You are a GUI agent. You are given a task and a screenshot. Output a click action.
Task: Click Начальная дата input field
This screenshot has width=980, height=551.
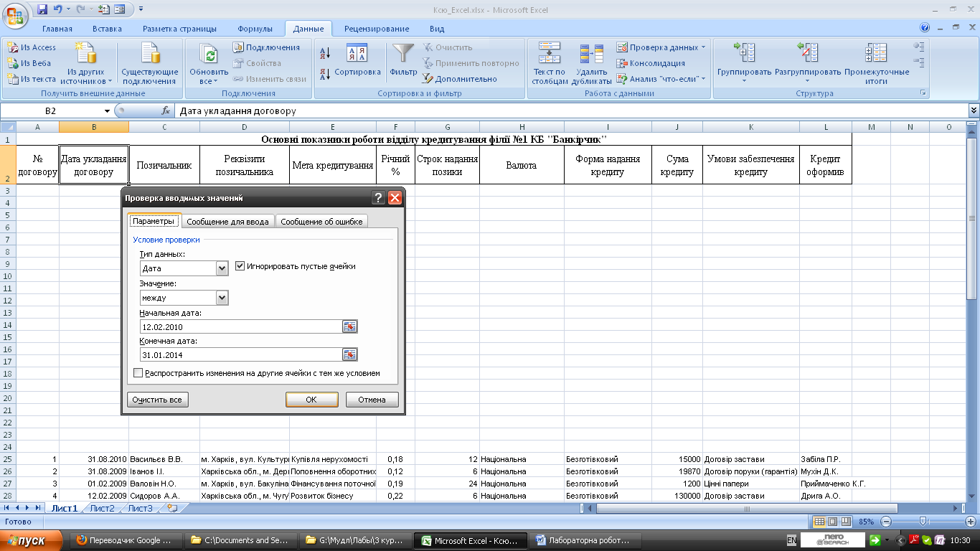tap(241, 326)
